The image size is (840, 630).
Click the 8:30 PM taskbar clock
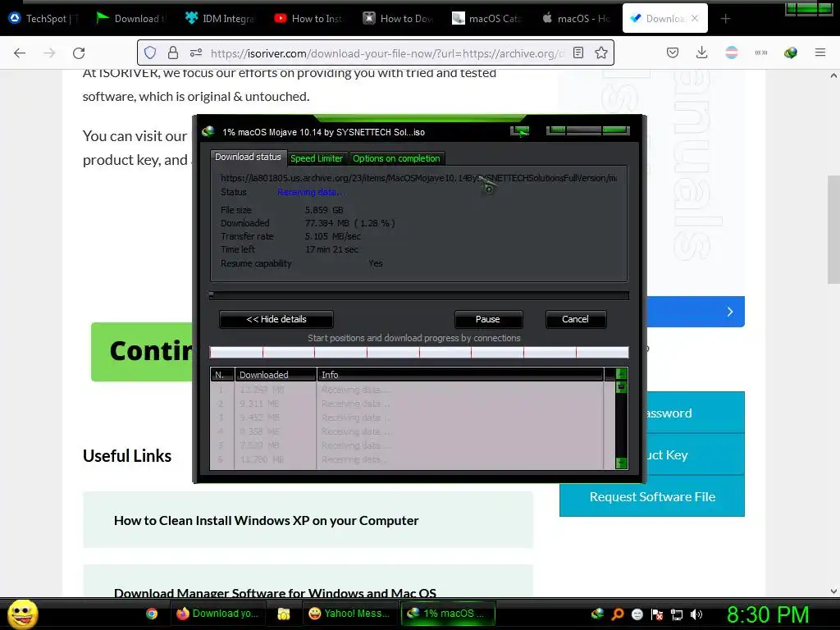coord(768,614)
